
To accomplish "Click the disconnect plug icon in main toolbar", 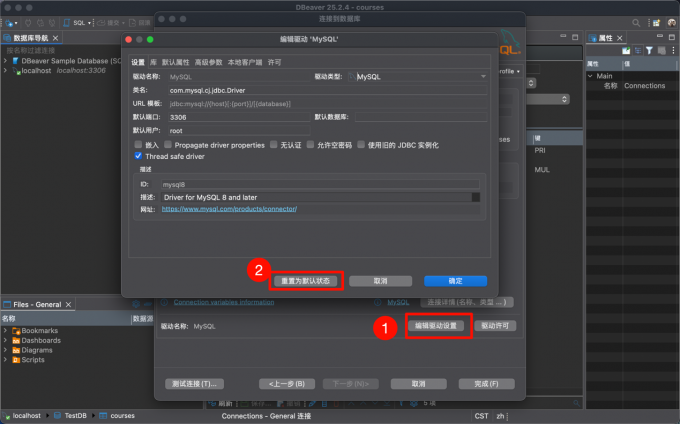I will pyautogui.click(x=52, y=23).
